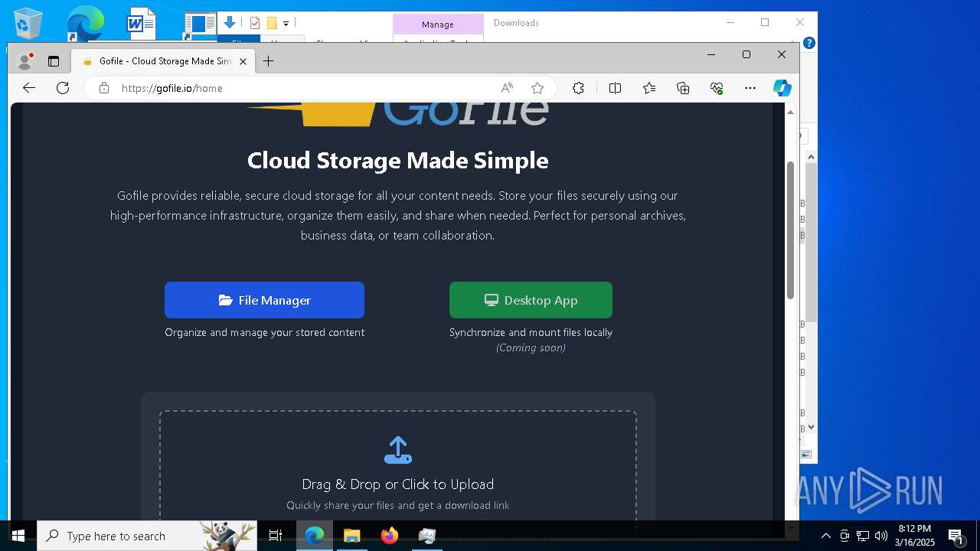
Task: Open the Recycle Bin desktop icon
Action: [x=28, y=23]
